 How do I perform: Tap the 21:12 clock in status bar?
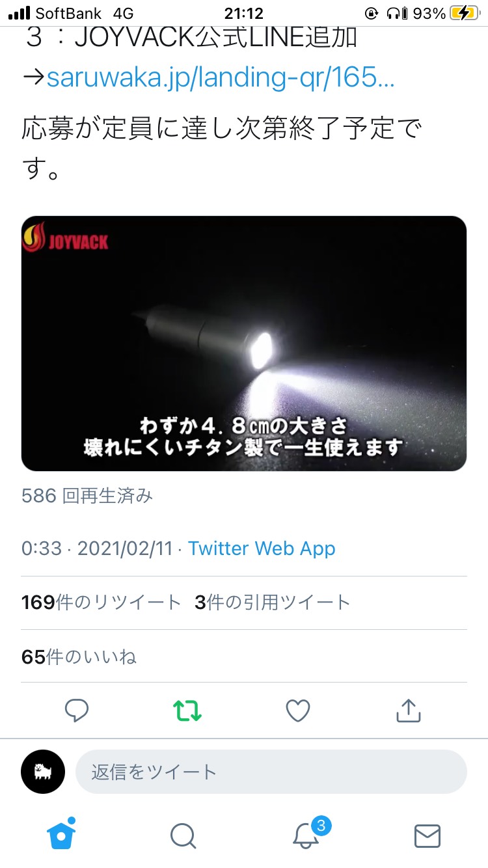coord(243,13)
